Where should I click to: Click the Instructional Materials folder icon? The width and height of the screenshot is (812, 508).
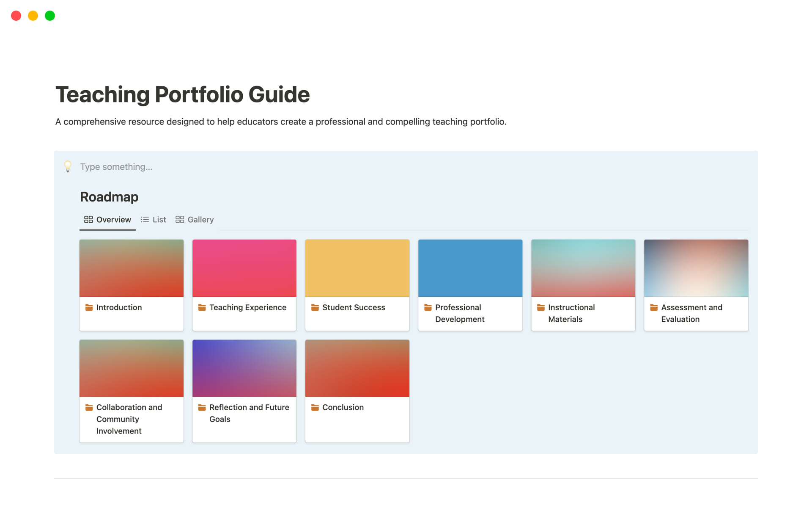tap(540, 307)
